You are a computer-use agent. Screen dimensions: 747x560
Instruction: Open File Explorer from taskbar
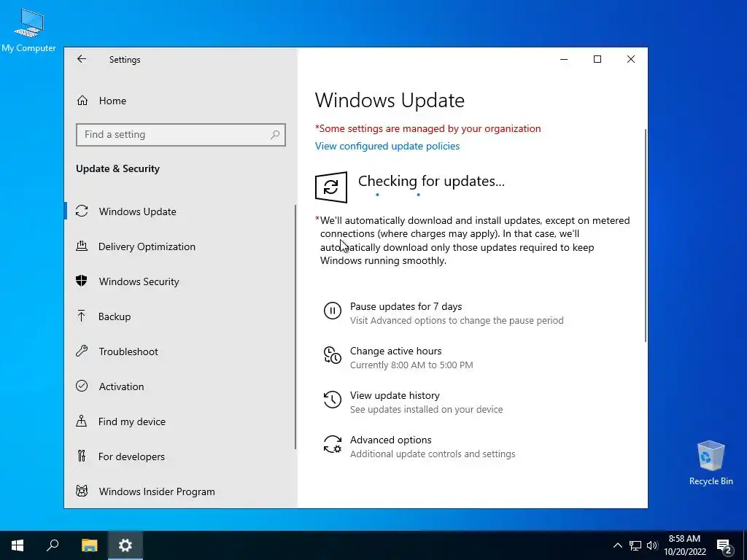(89, 545)
